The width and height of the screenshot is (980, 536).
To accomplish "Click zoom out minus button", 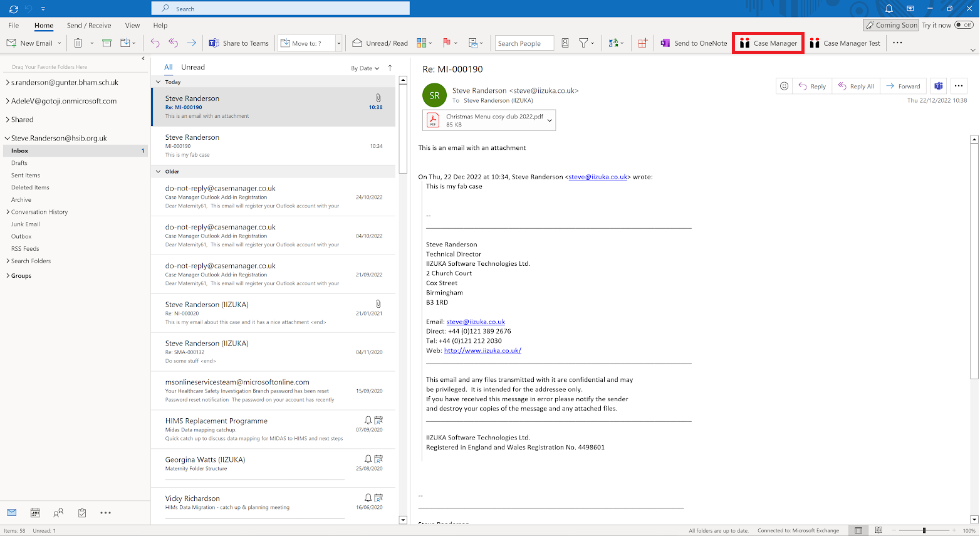I will pyautogui.click(x=894, y=530).
